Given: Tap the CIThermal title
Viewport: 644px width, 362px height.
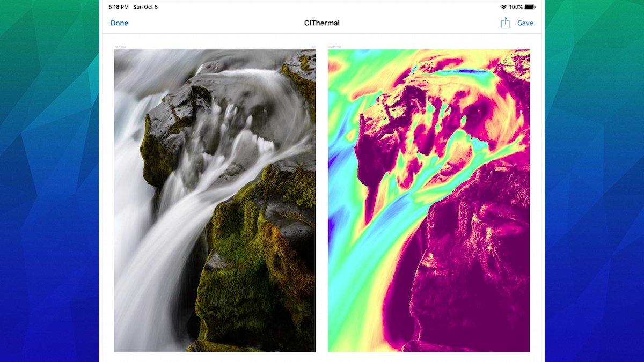Looking at the screenshot, I should (x=322, y=23).
